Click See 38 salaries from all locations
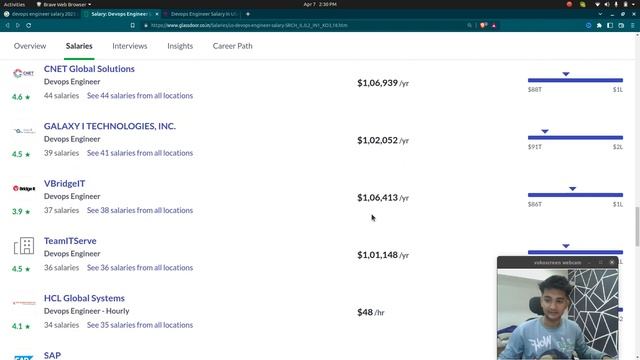The height and width of the screenshot is (360, 640). click(140, 210)
